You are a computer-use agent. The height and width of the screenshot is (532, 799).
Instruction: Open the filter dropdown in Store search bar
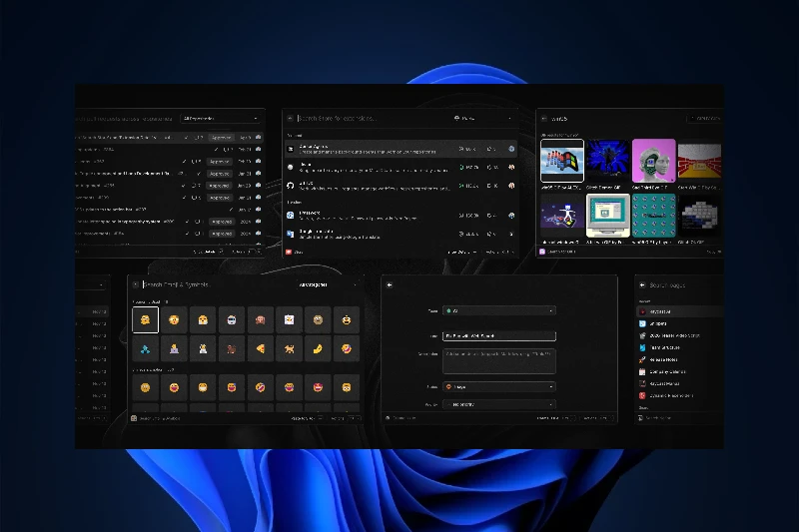(x=482, y=118)
